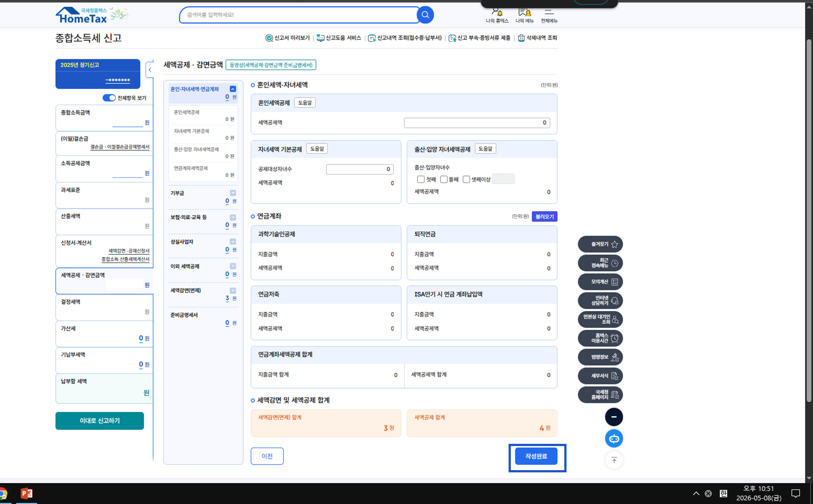Click 불러오기 button for 연금계좌
Viewport: 813px width, 504px height.
pos(545,217)
